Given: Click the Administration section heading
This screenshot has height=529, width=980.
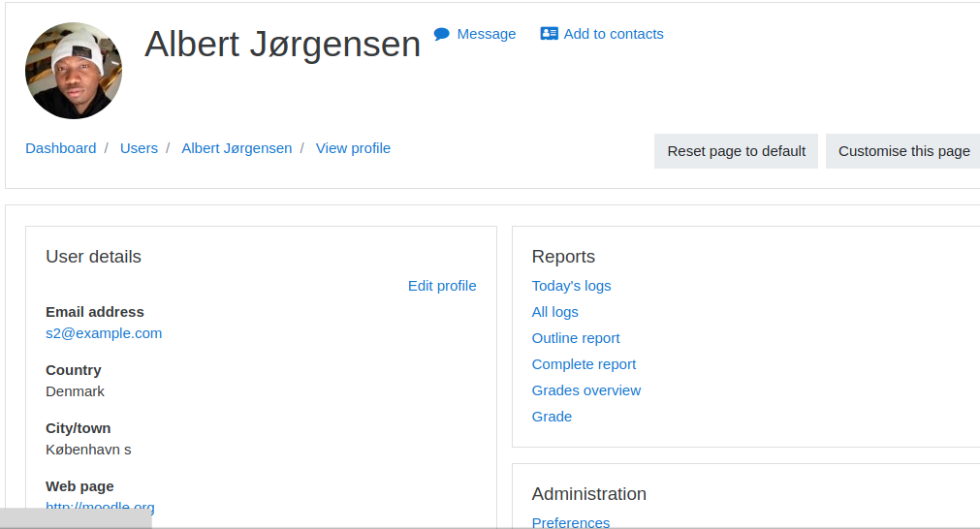Looking at the screenshot, I should (588, 494).
